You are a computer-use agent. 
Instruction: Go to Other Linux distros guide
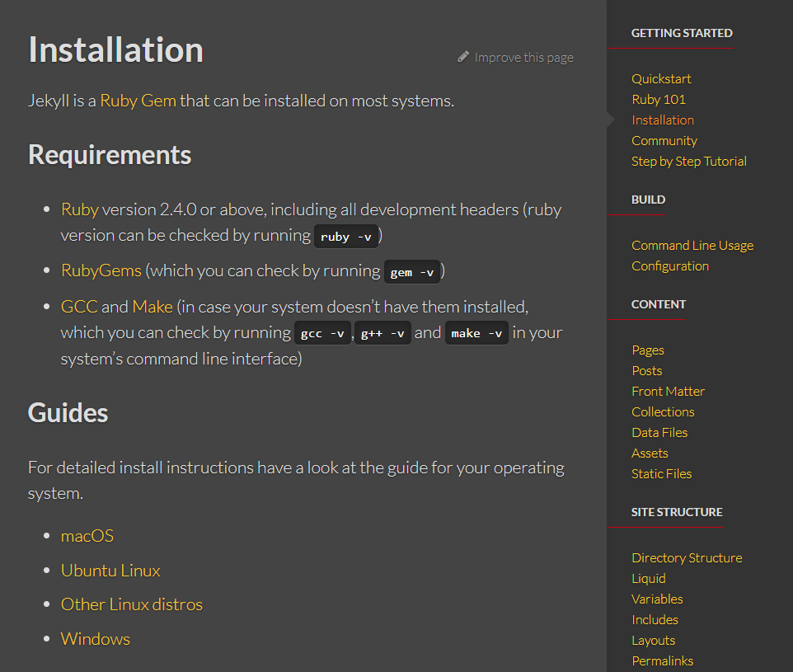click(x=132, y=604)
